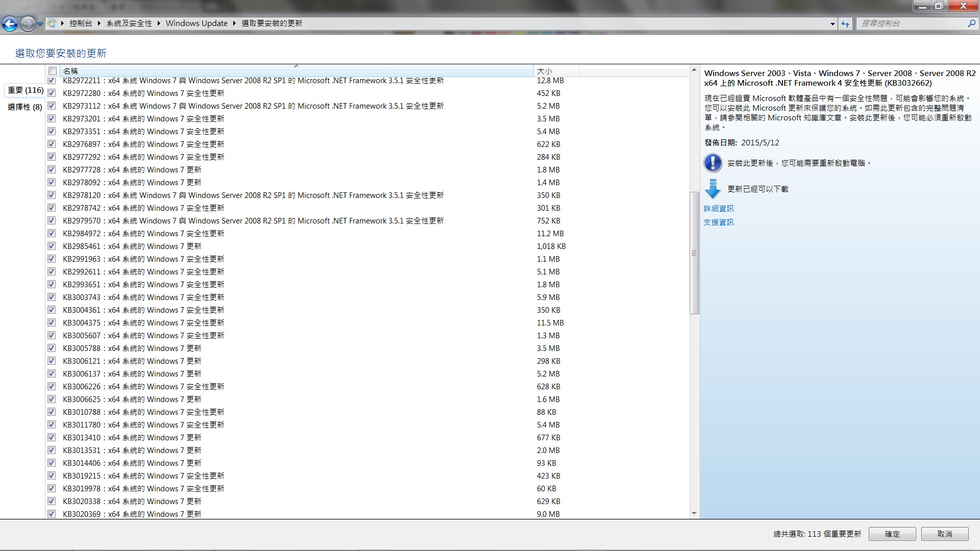Select the KB3010788 update row
This screenshot has height=551, width=980.
pos(367,412)
